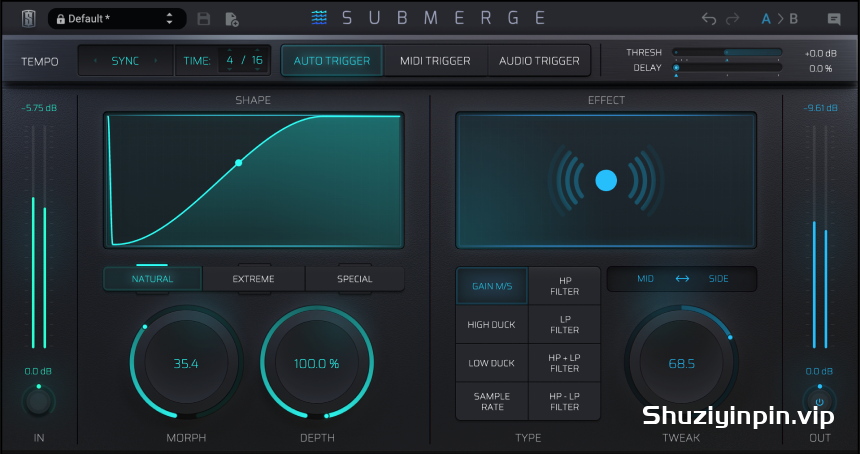Select the LP FILTER effect type
Viewport: 860px width, 454px height.
[x=564, y=324]
